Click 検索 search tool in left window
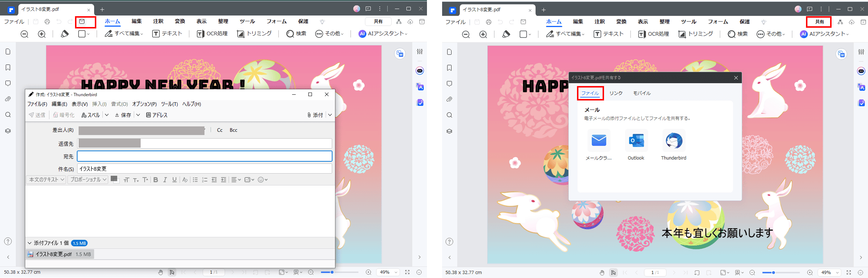This screenshot has width=868, height=278. [296, 34]
